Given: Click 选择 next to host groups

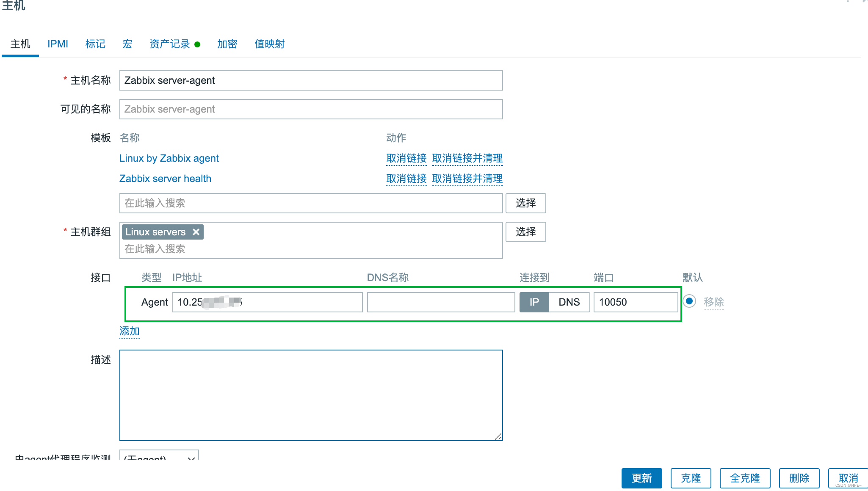Looking at the screenshot, I should click(526, 232).
